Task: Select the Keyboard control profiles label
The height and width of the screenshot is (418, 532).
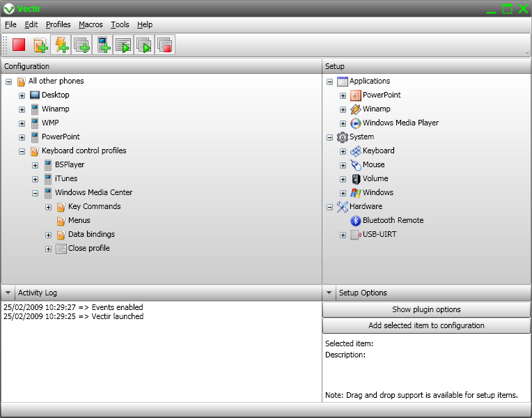Action: (84, 150)
